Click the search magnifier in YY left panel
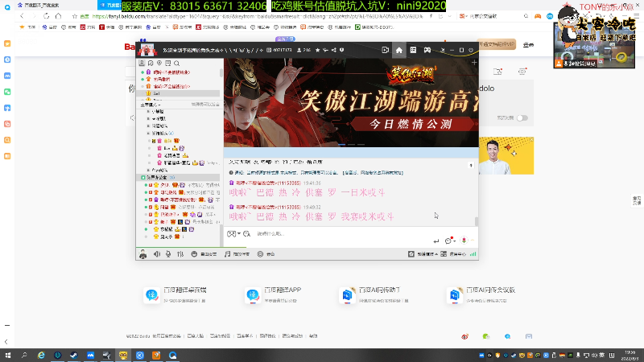 [176, 64]
